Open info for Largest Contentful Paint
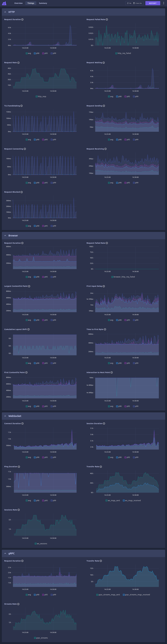The width and height of the screenshot is (167, 644). (29, 286)
